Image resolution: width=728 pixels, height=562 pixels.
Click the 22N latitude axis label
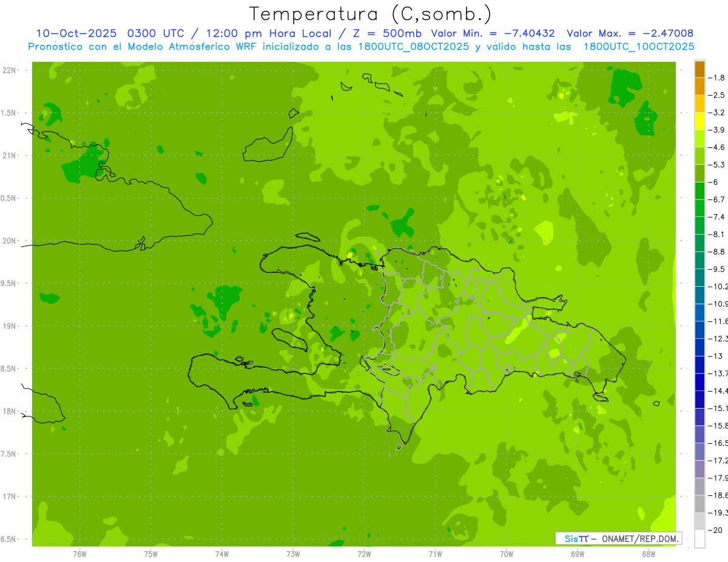10,70
